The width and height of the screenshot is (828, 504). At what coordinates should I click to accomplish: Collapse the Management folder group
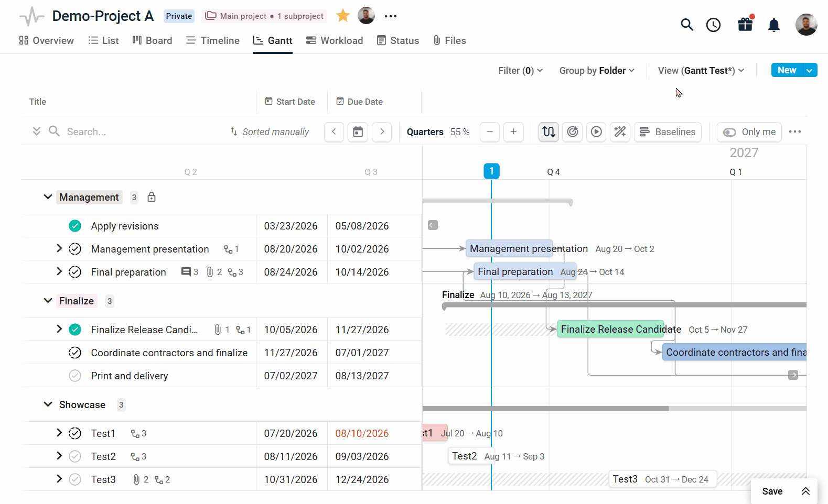48,197
